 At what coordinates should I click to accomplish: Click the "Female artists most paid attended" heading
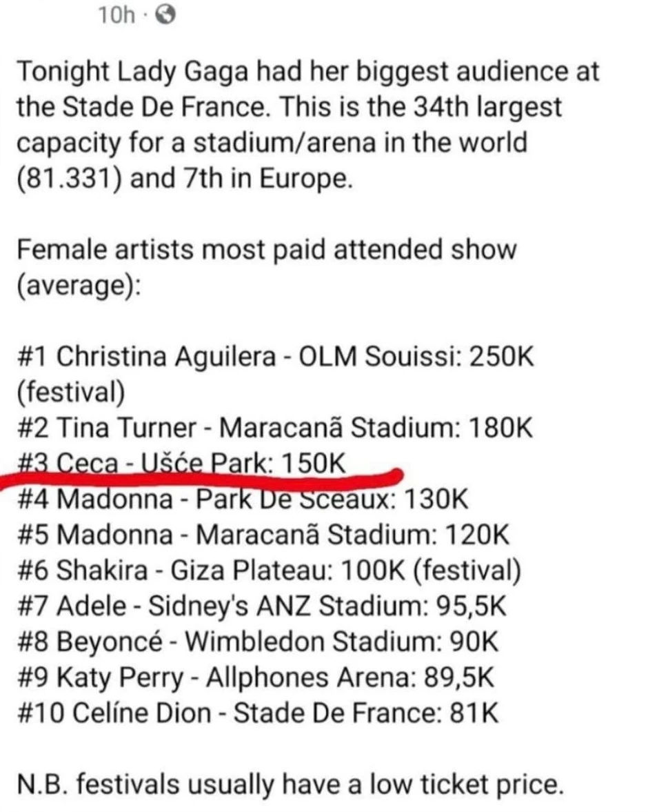click(x=265, y=250)
